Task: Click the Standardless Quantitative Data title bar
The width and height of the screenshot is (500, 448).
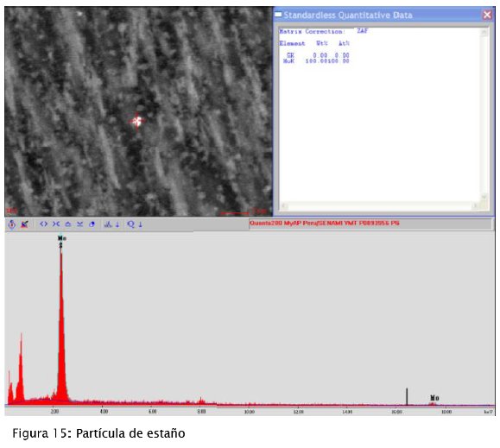Action: pos(378,15)
